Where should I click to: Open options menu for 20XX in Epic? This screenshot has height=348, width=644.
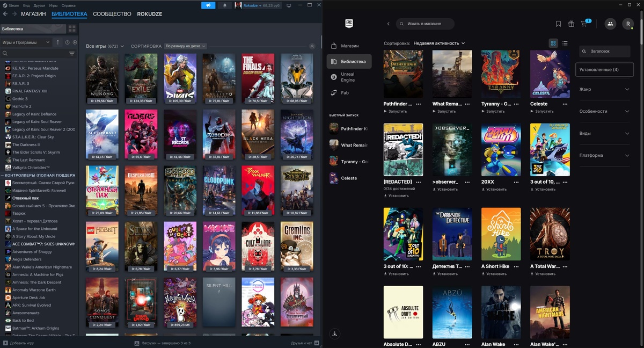pyautogui.click(x=516, y=182)
